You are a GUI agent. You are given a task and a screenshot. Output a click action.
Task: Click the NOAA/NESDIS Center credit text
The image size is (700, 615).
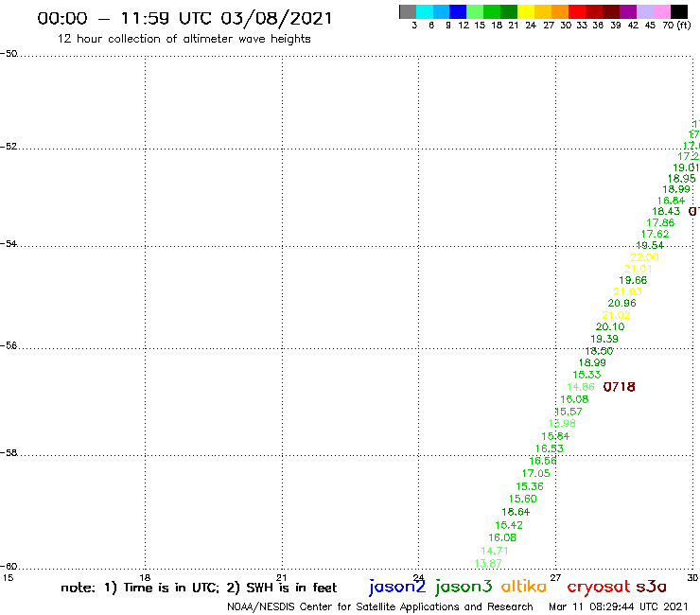380,607
